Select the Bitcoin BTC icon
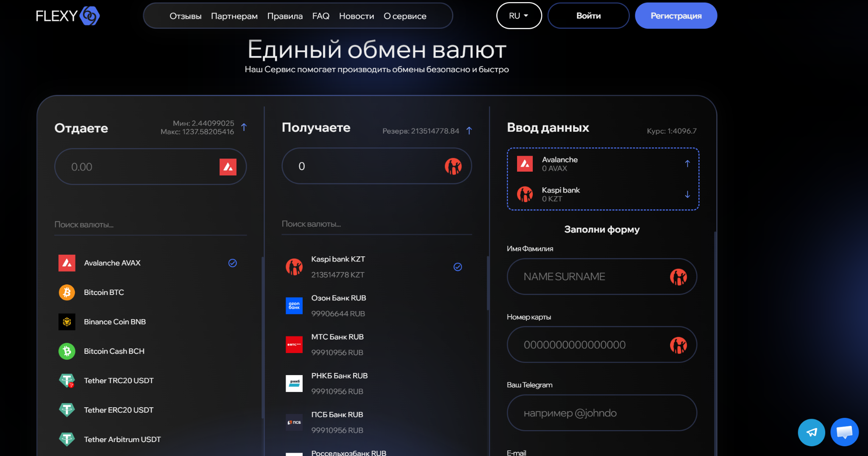The image size is (868, 456). pyautogui.click(x=67, y=292)
